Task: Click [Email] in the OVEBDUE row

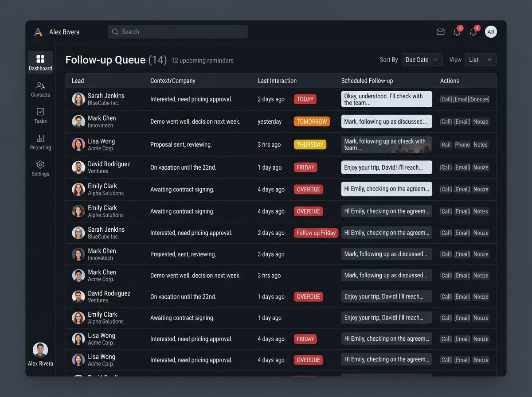Action: tap(462, 189)
